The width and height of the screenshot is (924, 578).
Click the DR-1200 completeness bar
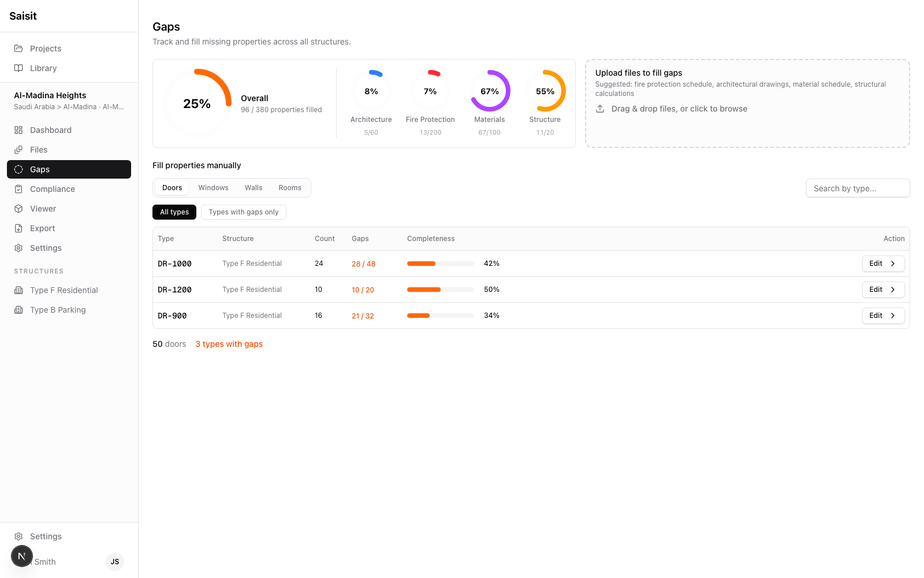[x=441, y=290]
